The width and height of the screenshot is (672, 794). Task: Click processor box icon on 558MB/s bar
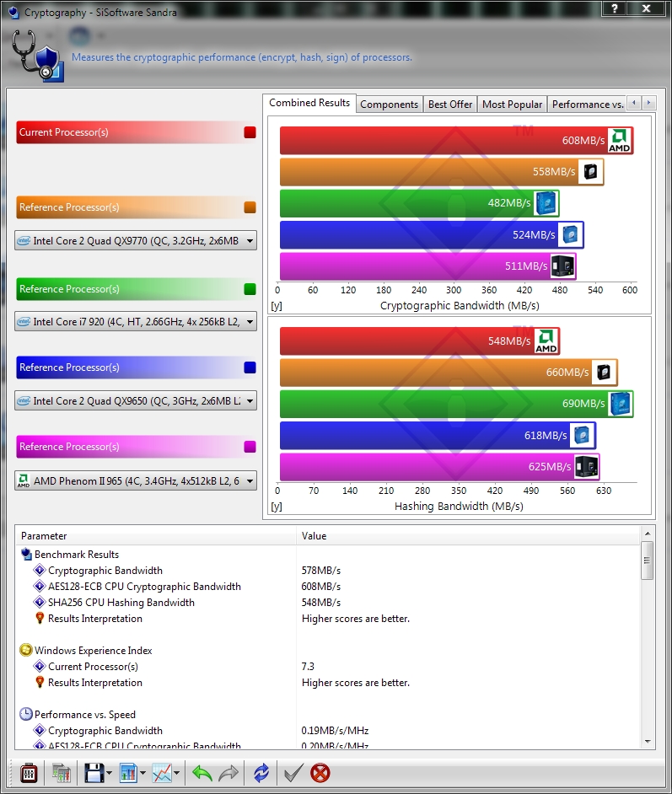590,172
